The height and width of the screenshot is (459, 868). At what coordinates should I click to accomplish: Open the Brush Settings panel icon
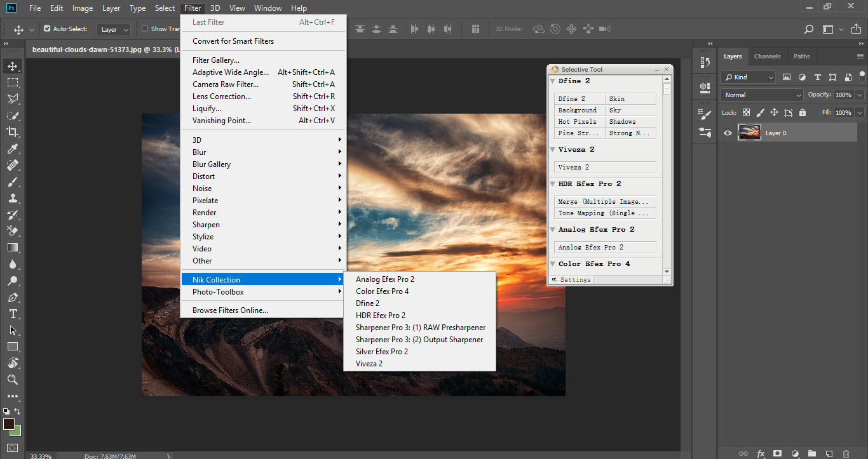point(705,116)
